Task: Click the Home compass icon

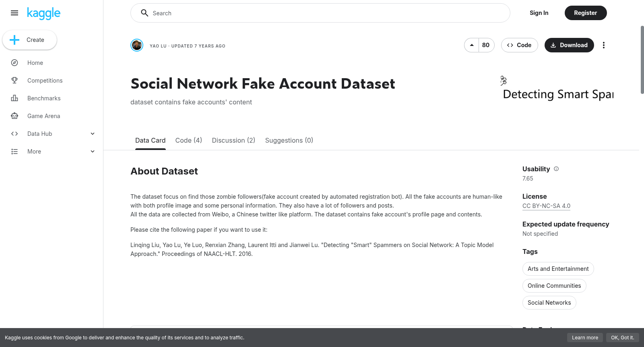Action: (x=14, y=63)
